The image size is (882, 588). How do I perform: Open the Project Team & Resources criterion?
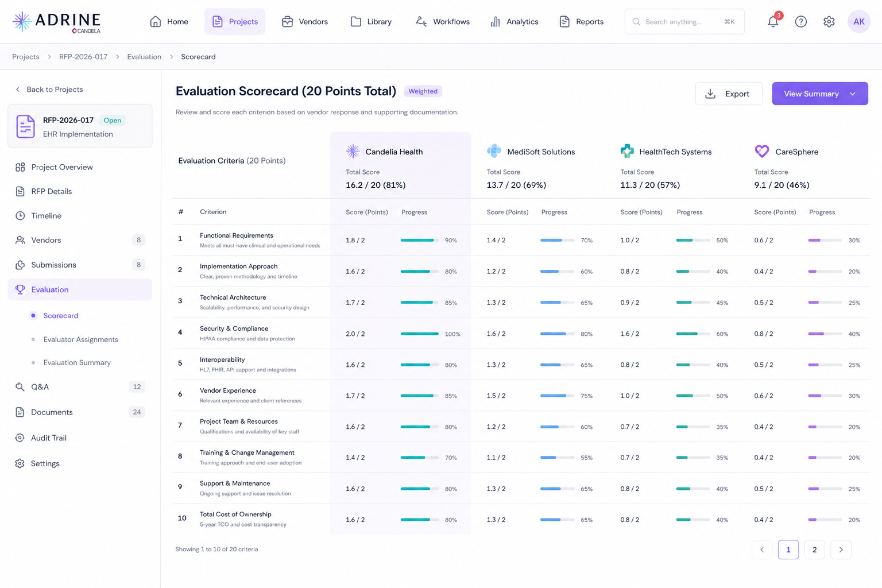(x=249, y=426)
